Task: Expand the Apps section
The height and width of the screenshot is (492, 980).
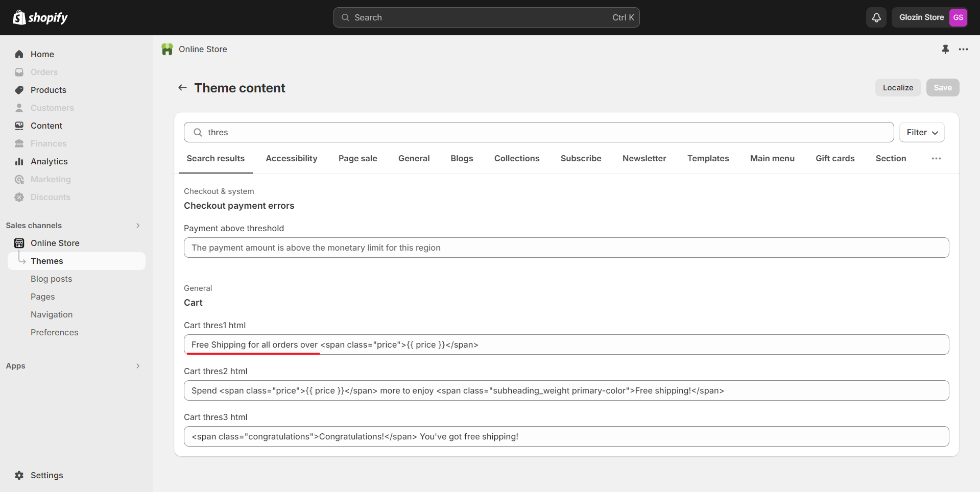Action: tap(138, 366)
